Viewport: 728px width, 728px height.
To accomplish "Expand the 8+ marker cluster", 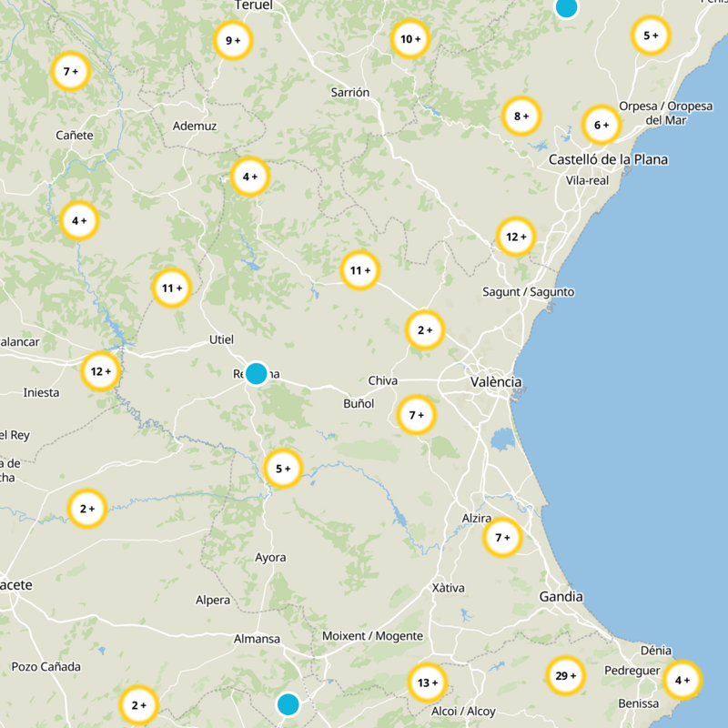I will (x=521, y=116).
